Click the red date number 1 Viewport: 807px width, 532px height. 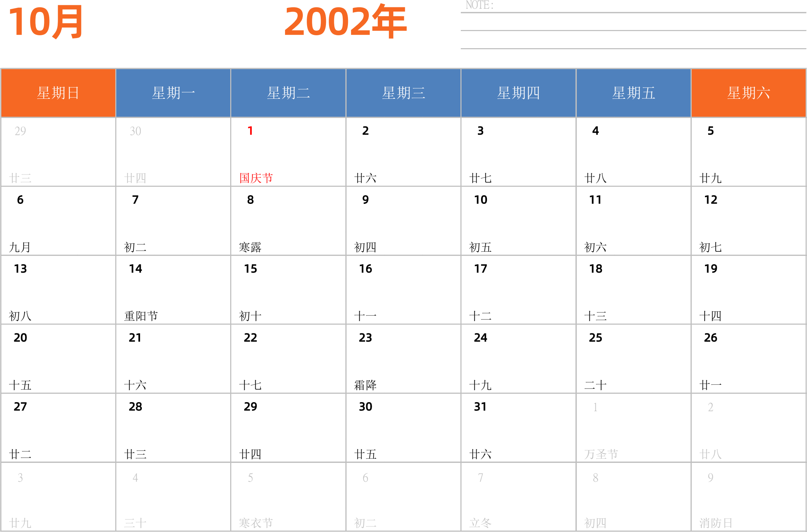(x=250, y=131)
